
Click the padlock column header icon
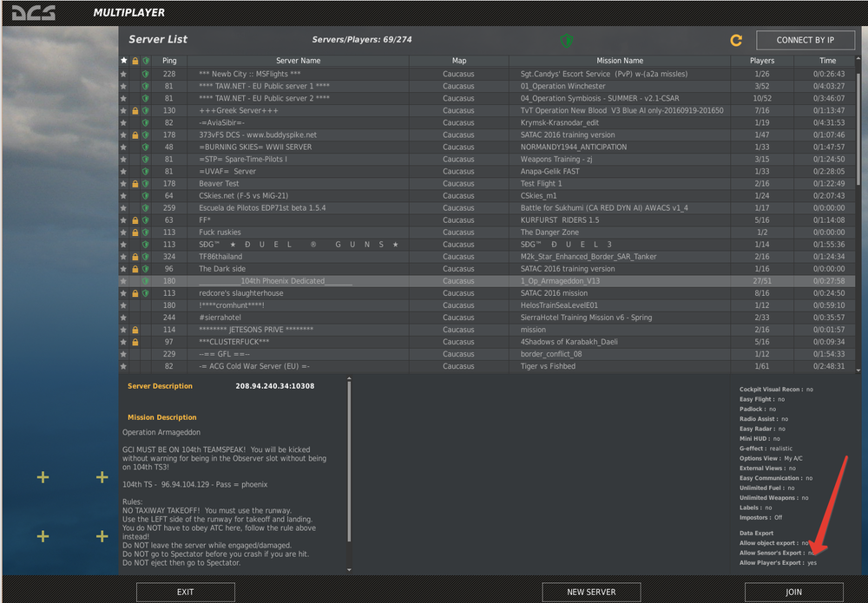[x=135, y=61]
